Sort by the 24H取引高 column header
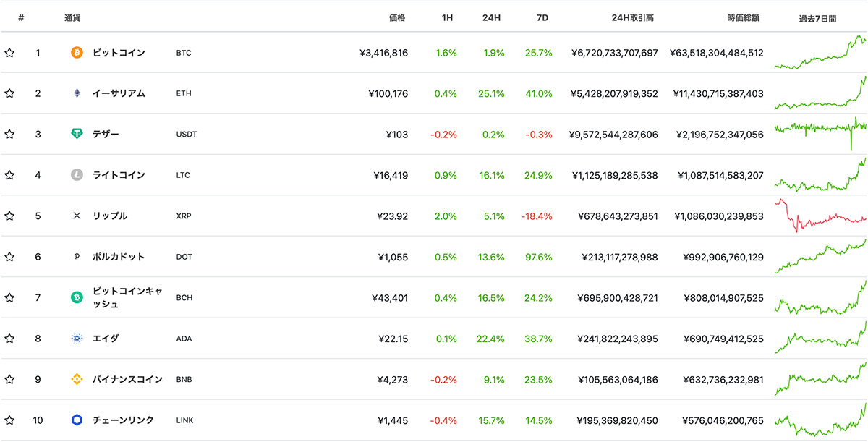868x442 pixels. point(633,17)
